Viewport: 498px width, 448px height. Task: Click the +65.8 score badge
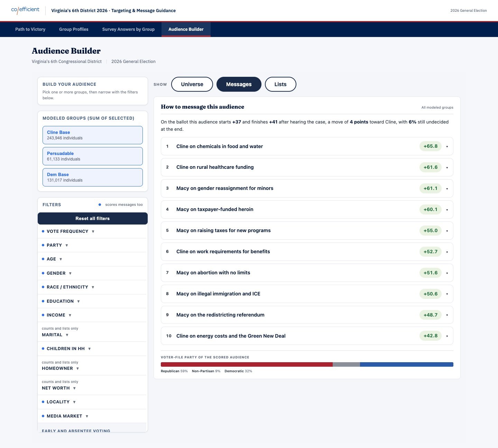pyautogui.click(x=431, y=146)
